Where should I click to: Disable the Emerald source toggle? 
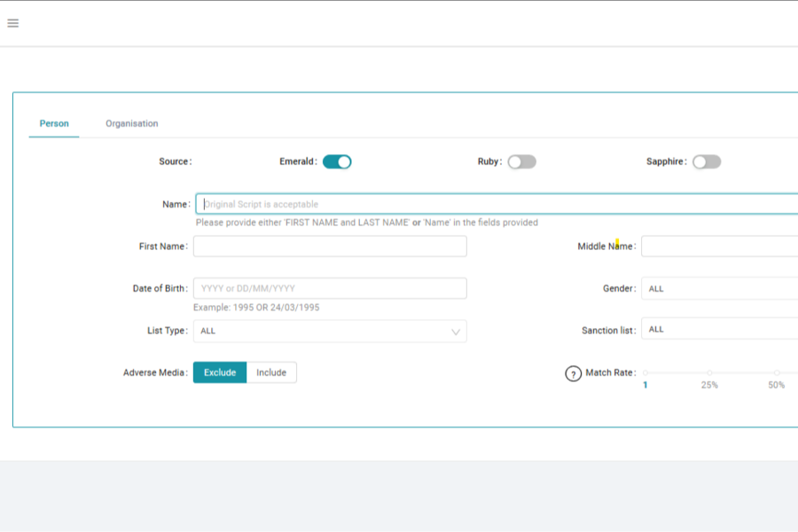[336, 161]
